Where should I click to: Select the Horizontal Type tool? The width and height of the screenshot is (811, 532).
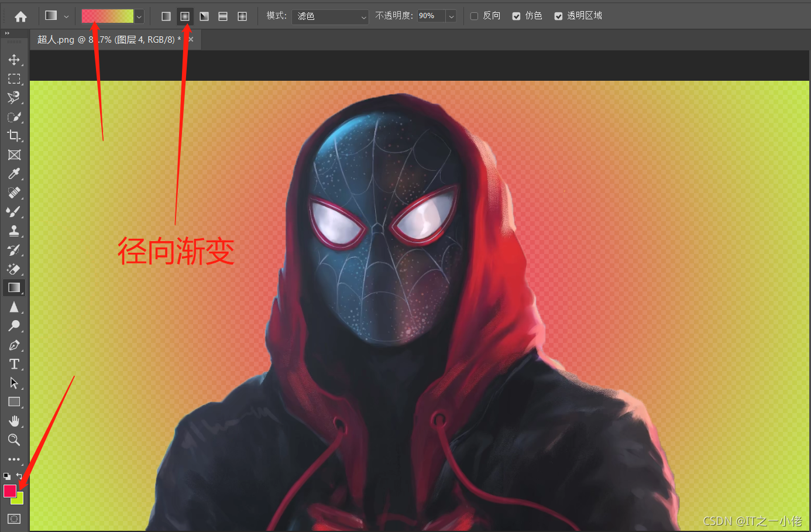[x=14, y=364]
